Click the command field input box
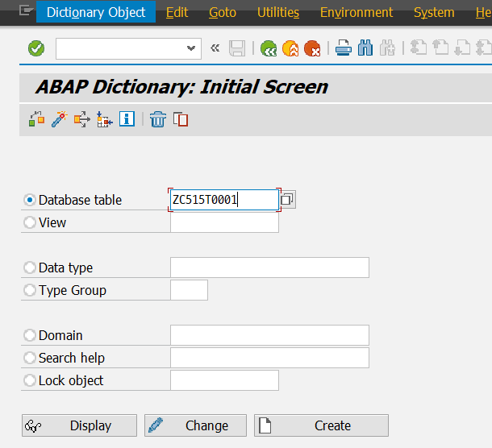The height and width of the screenshot is (448, 492). pyautogui.click(x=128, y=48)
